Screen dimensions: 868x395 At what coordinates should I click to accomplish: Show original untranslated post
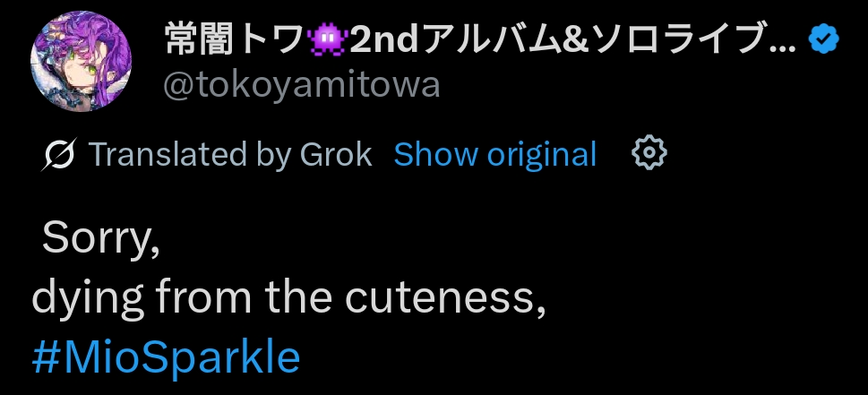pos(494,155)
